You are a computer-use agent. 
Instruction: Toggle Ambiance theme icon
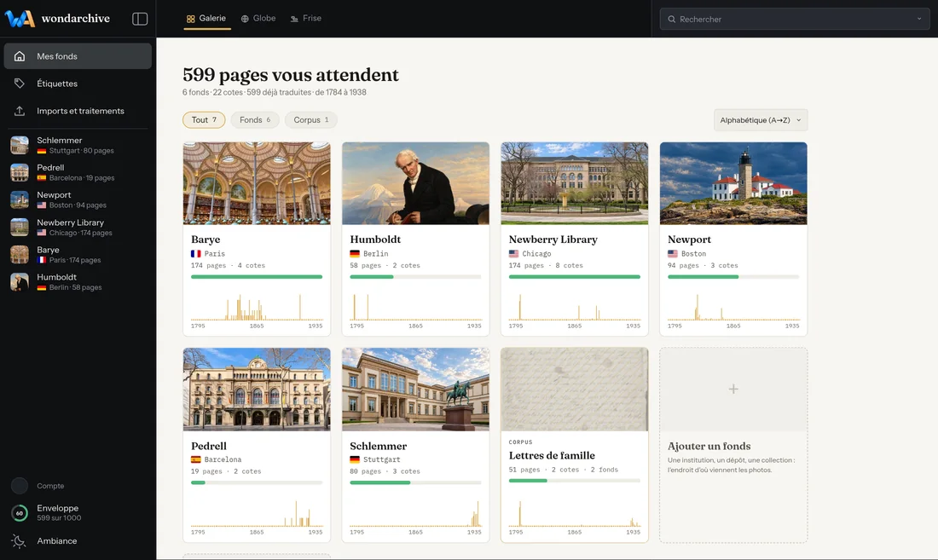pos(19,541)
